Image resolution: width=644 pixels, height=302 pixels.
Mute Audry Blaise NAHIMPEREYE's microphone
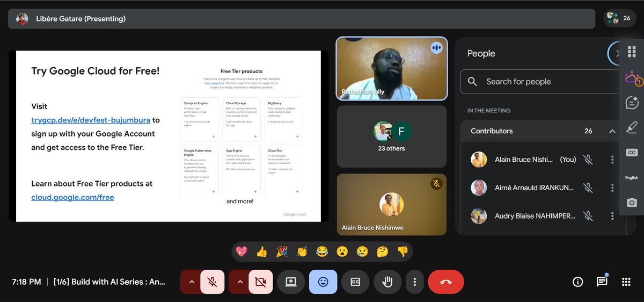pos(588,216)
